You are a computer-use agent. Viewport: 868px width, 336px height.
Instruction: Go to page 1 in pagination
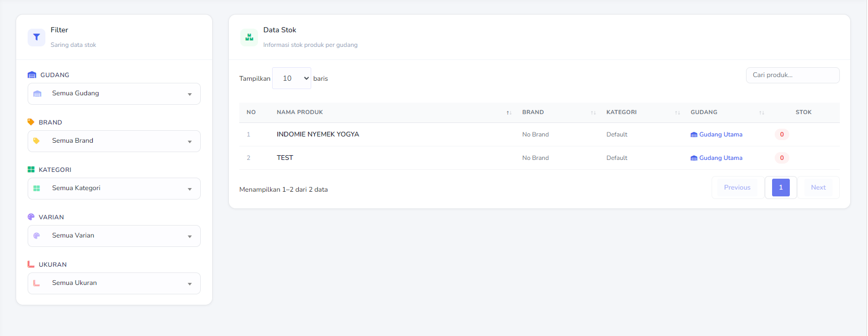(781, 188)
